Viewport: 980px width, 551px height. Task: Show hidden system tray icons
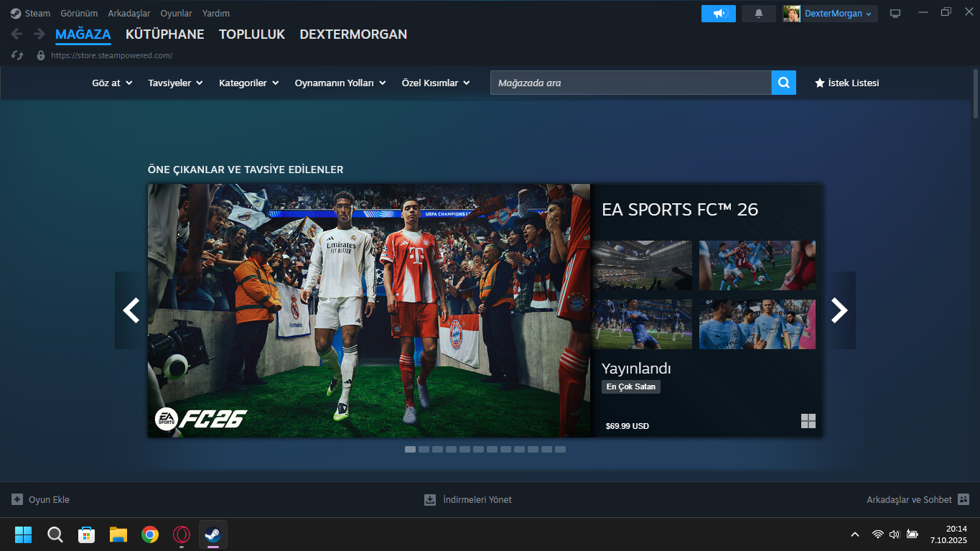(855, 534)
